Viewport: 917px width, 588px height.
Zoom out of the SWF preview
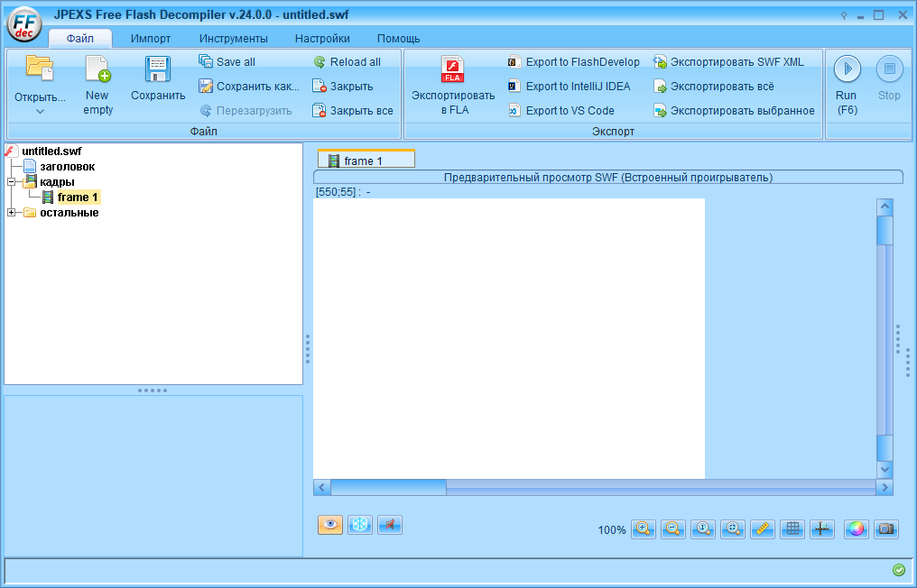(673, 529)
